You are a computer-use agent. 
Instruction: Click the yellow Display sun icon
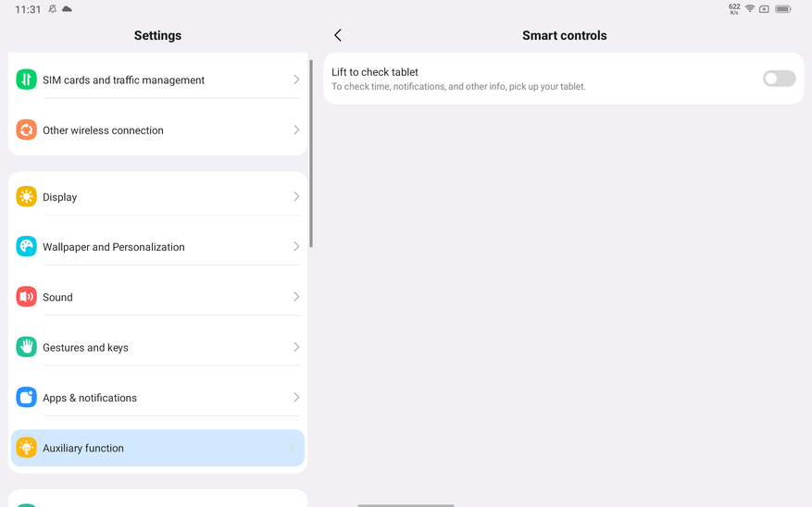[27, 196]
